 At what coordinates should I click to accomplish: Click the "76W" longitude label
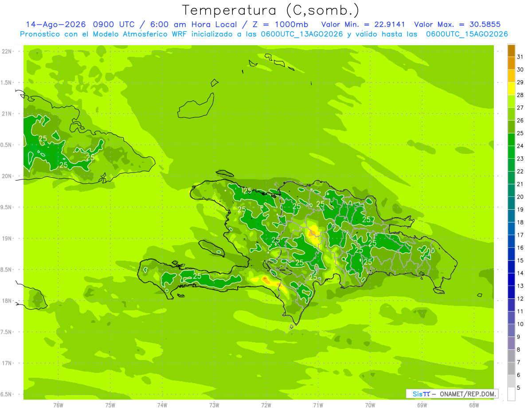pos(58,405)
